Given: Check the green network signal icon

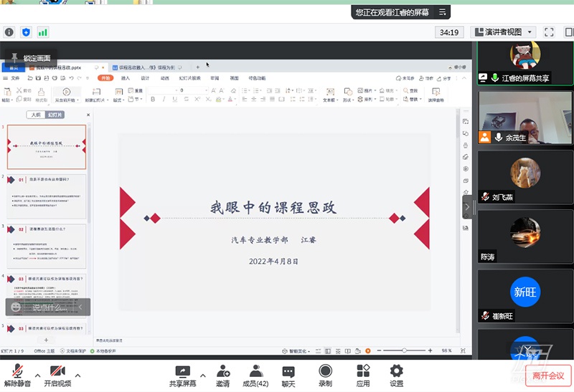Looking at the screenshot, I should tap(43, 32).
